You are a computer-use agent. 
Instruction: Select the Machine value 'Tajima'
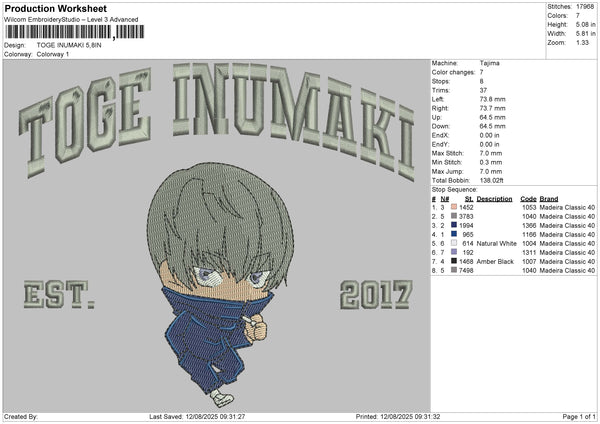coord(489,63)
